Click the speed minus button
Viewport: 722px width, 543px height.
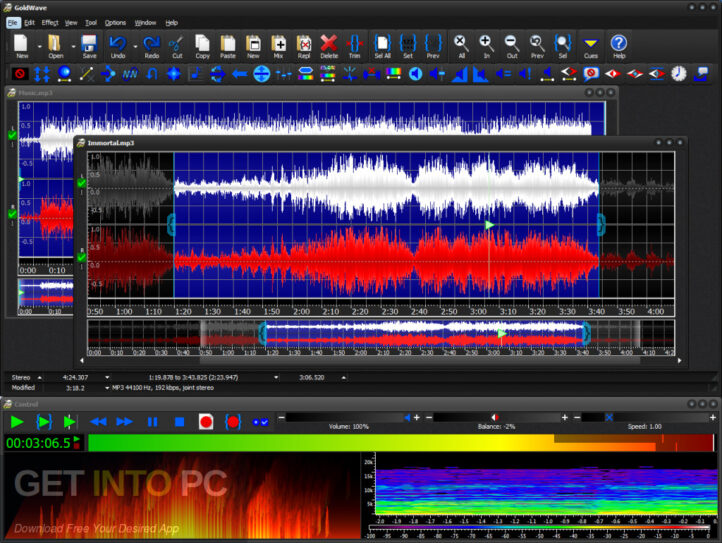coord(577,417)
